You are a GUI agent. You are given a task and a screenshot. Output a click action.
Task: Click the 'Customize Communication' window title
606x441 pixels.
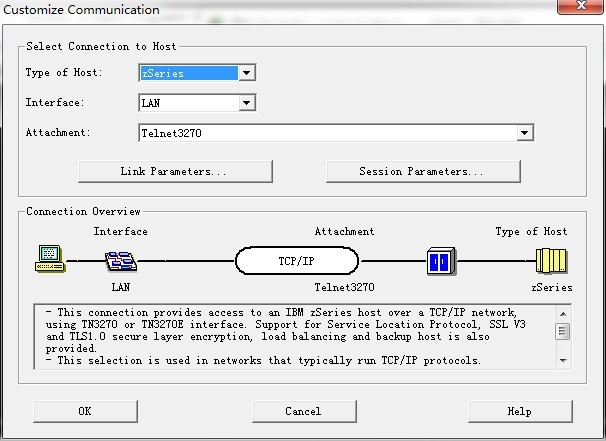pyautogui.click(x=81, y=10)
